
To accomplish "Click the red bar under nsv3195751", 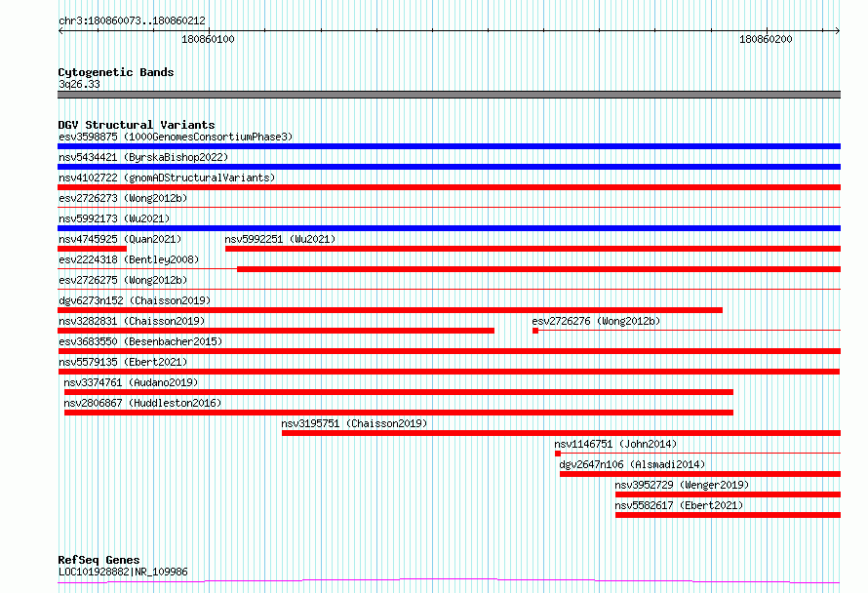I will [562, 433].
